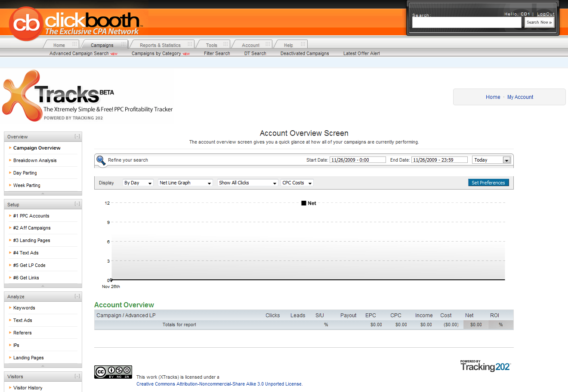This screenshot has width=568, height=392.
Task: Open Breakdown Analysis in sidebar
Action: (35, 160)
